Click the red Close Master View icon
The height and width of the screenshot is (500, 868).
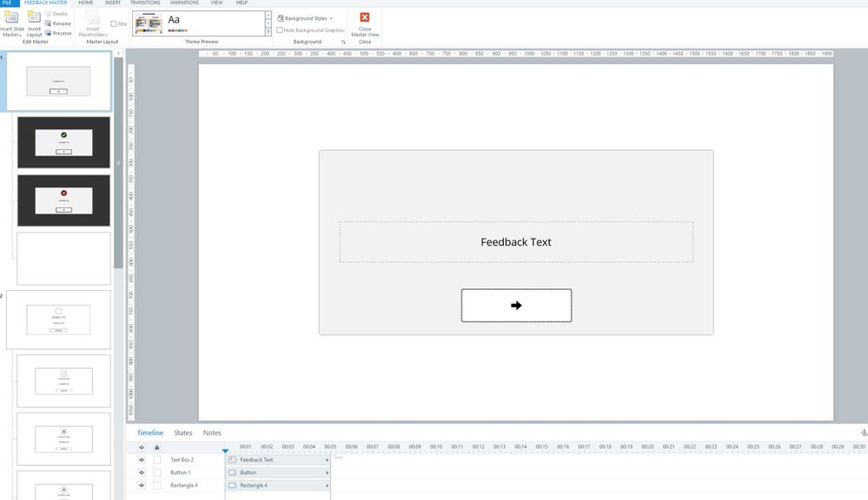point(364,17)
